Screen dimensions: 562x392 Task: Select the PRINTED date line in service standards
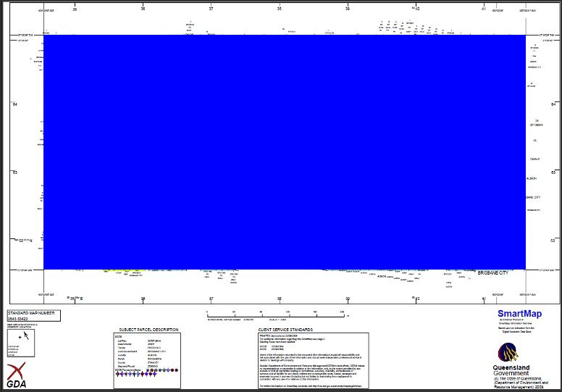(279, 335)
